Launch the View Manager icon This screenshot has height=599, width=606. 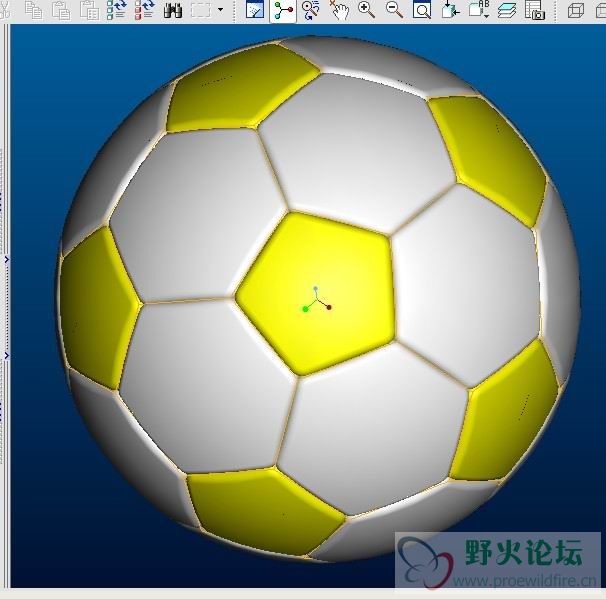point(535,10)
